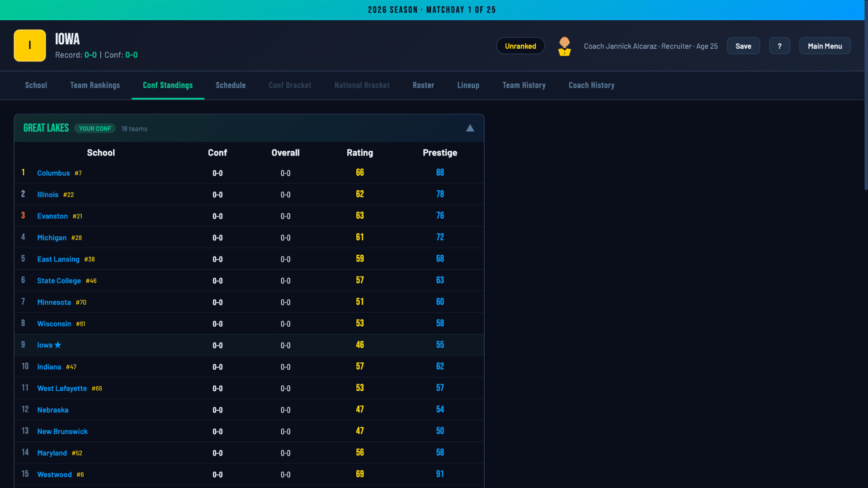
Task: View the Coach History tab
Action: click(x=591, y=85)
